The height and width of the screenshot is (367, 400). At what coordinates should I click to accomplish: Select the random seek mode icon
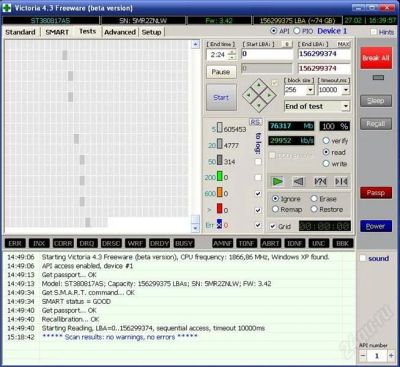click(341, 182)
